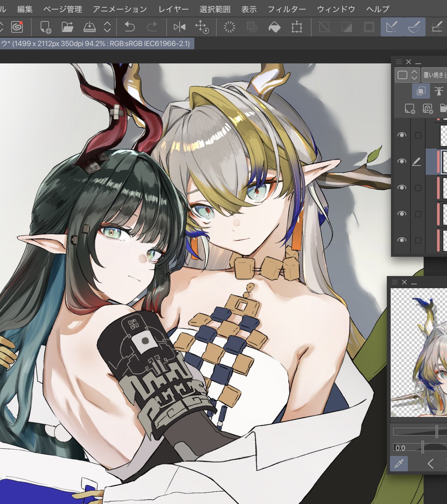Click the pen icon on the selected layer

click(416, 162)
